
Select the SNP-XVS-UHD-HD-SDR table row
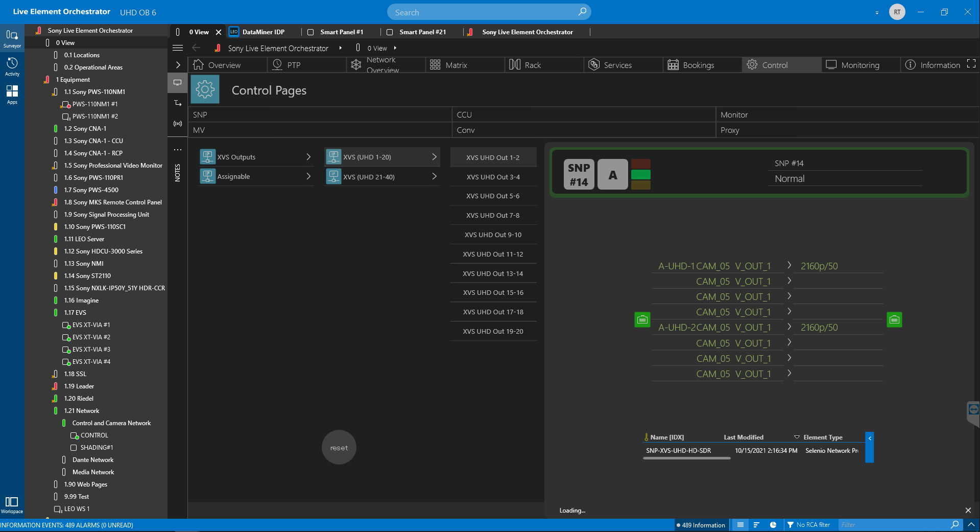pos(753,450)
